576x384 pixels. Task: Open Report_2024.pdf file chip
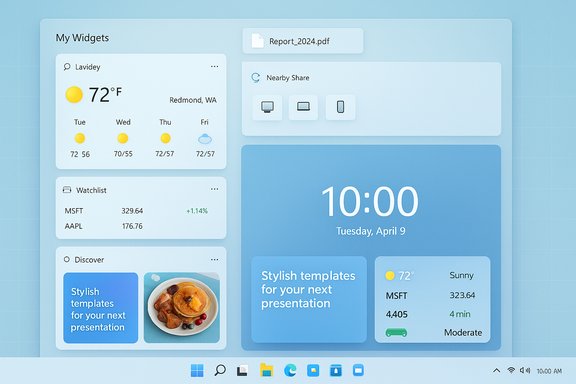[x=303, y=41]
